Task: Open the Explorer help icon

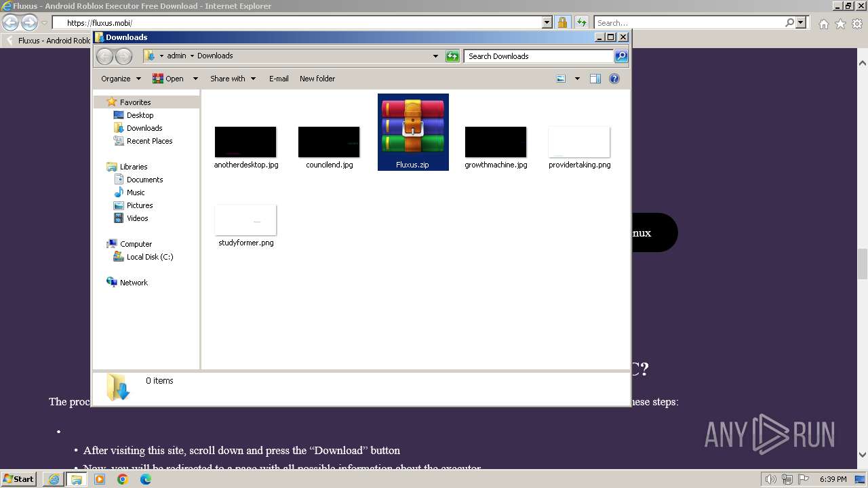Action: pyautogui.click(x=614, y=79)
